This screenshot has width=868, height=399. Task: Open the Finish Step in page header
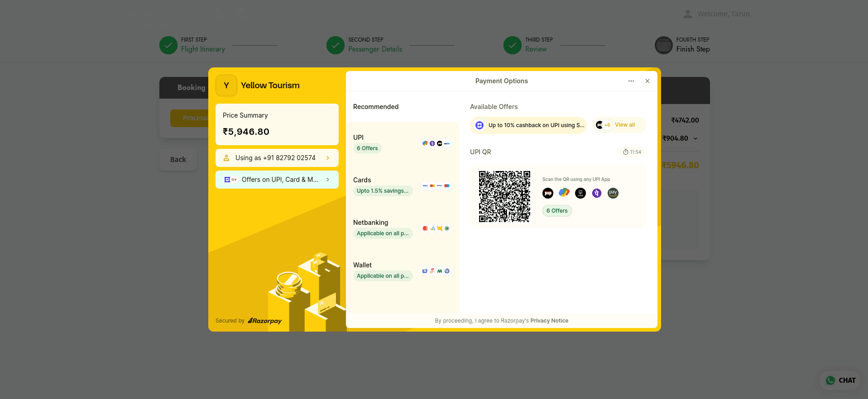tap(693, 49)
